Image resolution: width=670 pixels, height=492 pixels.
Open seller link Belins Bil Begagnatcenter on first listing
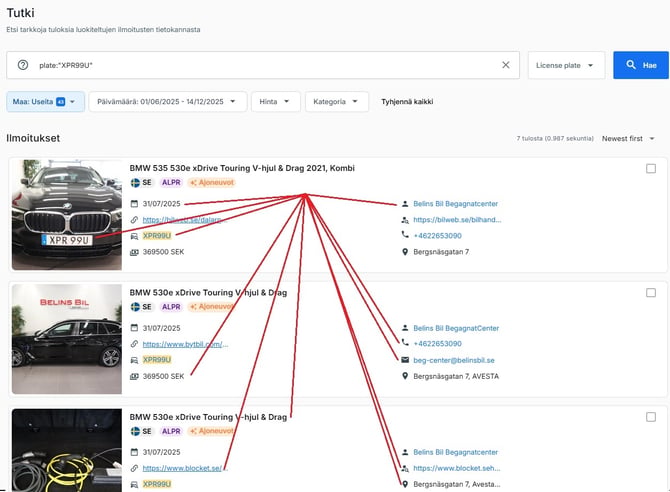tap(455, 204)
